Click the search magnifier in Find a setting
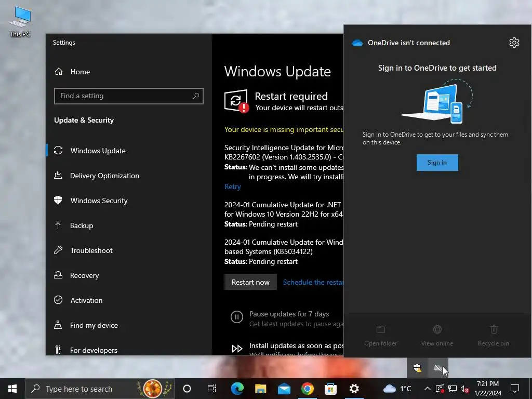Viewport: 532px width, 399px height. (x=196, y=96)
